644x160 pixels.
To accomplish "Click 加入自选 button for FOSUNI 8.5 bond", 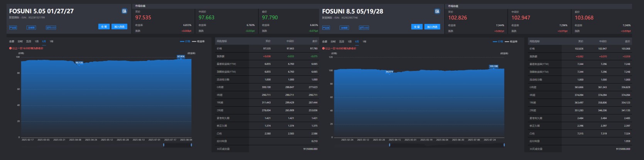I will (432, 27).
